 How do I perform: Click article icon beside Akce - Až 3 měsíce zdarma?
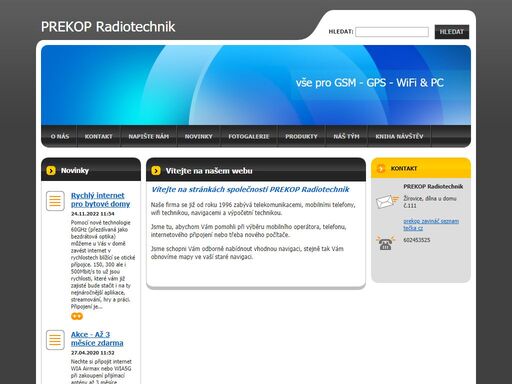(x=55, y=340)
